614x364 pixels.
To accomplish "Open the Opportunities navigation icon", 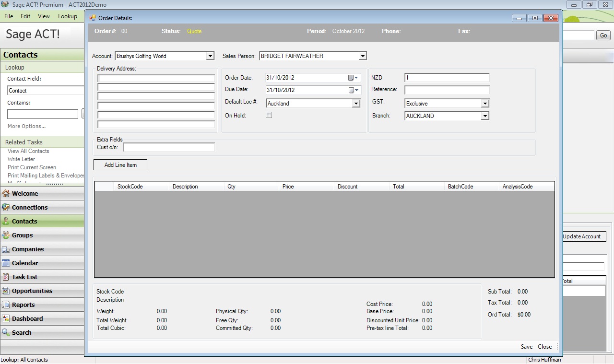I will pyautogui.click(x=6, y=291).
